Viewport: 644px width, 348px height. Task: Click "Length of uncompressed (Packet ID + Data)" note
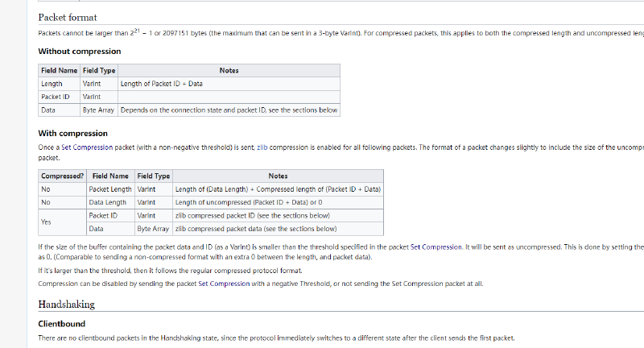pyautogui.click(x=249, y=202)
